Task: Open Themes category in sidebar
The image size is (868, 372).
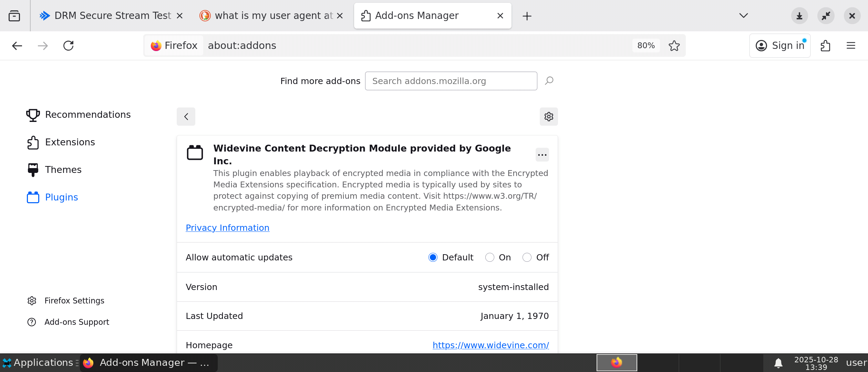Action: tap(63, 170)
